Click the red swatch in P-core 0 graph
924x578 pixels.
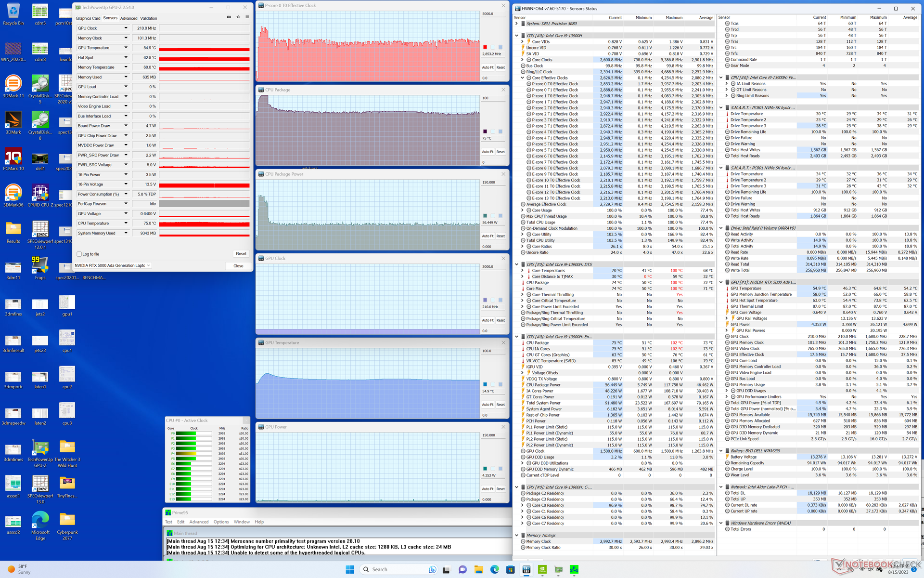point(485,47)
